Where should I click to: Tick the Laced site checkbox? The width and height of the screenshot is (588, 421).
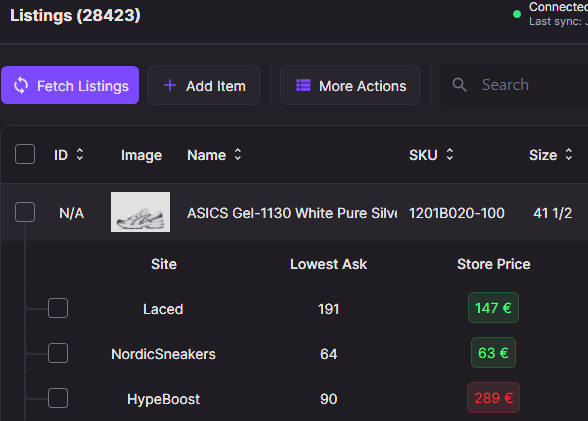pyautogui.click(x=58, y=308)
